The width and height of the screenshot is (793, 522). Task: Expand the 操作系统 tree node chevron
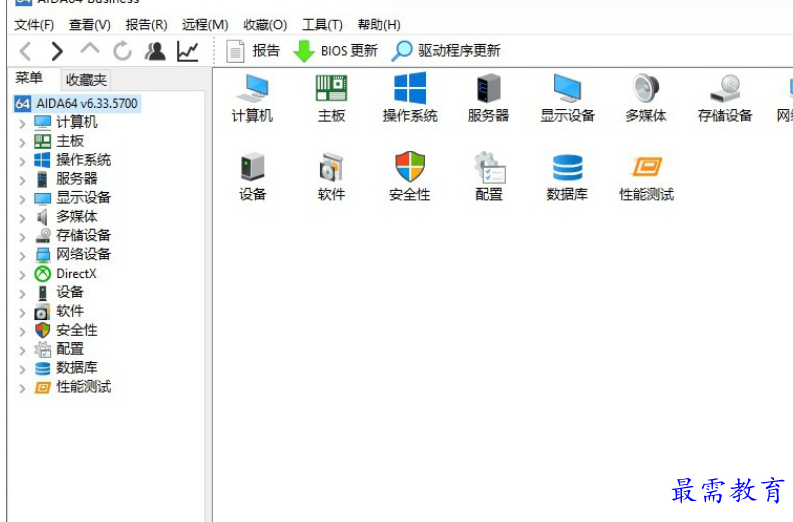[22, 161]
